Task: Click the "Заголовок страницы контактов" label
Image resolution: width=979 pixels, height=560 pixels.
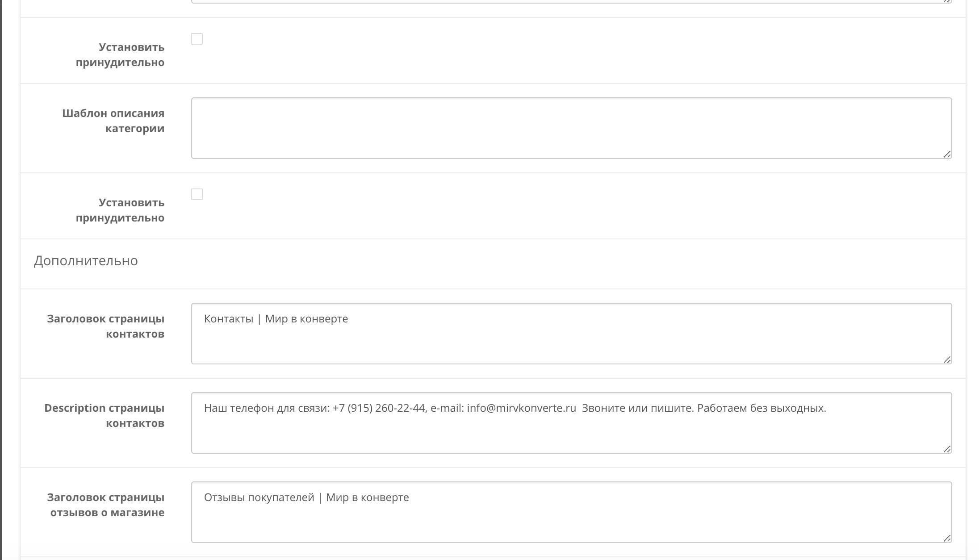Action: (x=106, y=326)
